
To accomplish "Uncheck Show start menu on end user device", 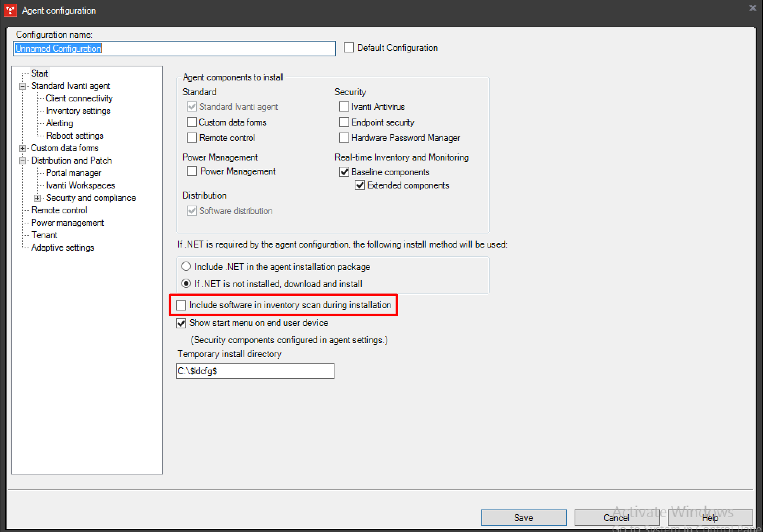I will (181, 323).
